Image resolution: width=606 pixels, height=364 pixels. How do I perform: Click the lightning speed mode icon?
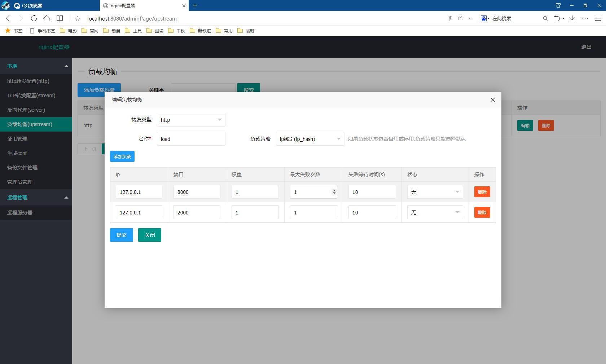tap(450, 18)
